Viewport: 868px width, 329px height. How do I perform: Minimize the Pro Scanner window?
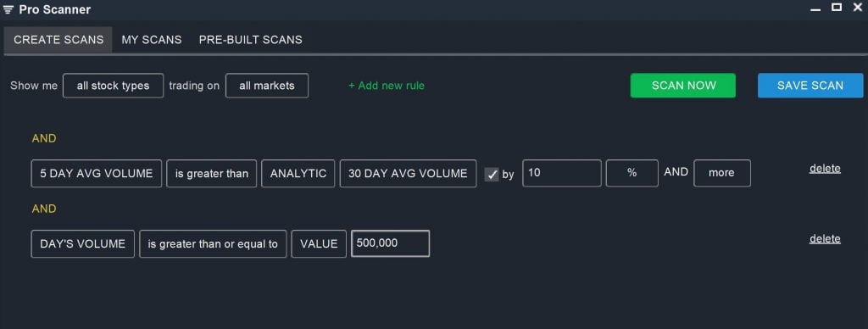[815, 8]
